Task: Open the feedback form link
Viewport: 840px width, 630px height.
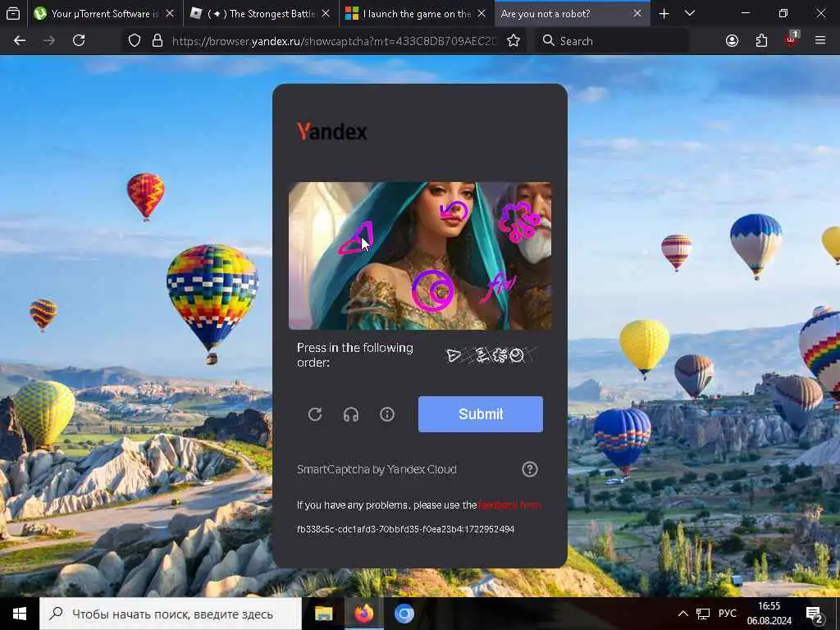Action: pos(509,504)
